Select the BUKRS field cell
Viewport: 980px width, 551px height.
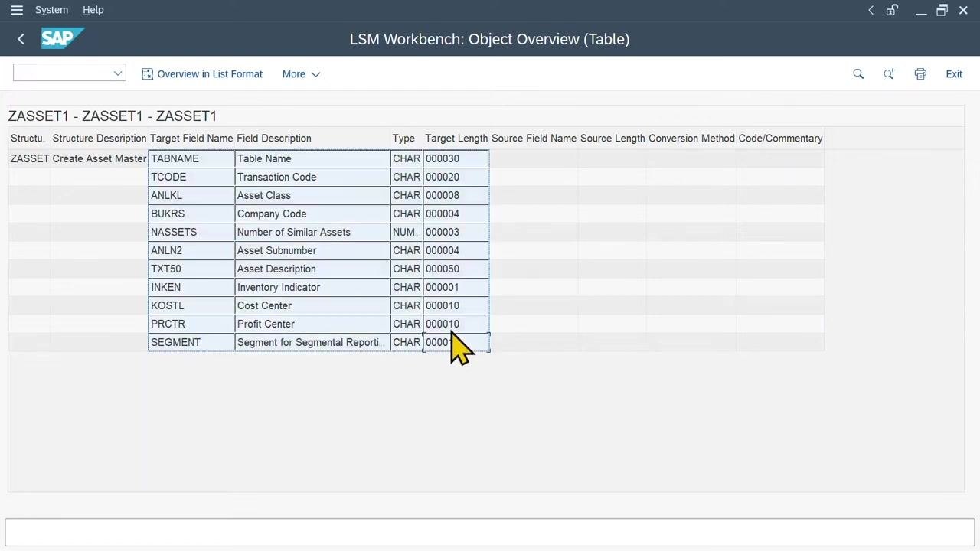click(191, 214)
